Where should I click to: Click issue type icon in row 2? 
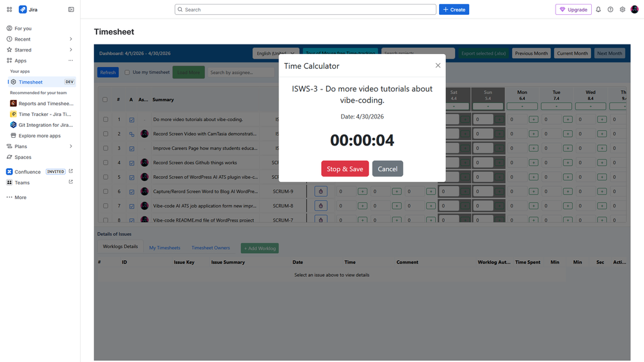(132, 134)
